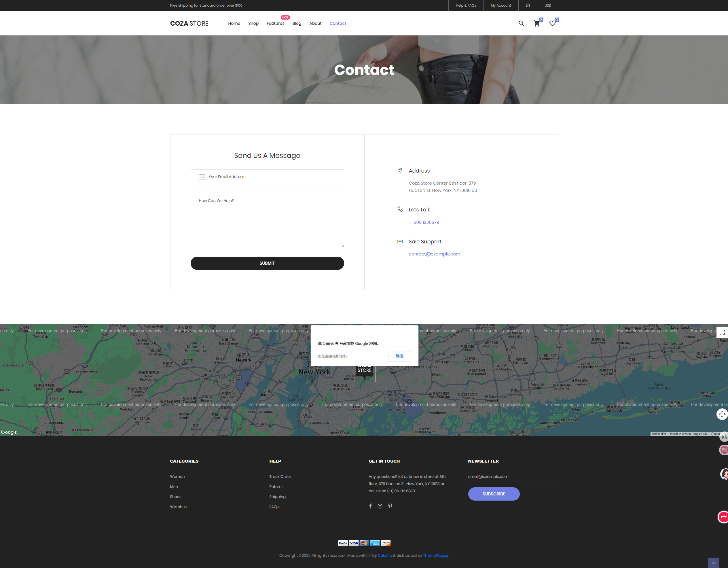The width and height of the screenshot is (728, 568).
Task: Open the USD currency selector
Action: [x=548, y=5]
